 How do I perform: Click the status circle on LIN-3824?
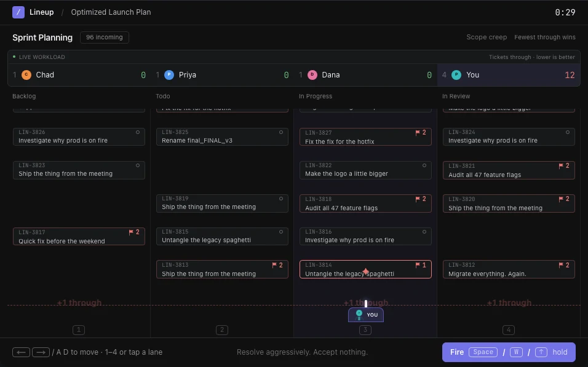point(567,132)
